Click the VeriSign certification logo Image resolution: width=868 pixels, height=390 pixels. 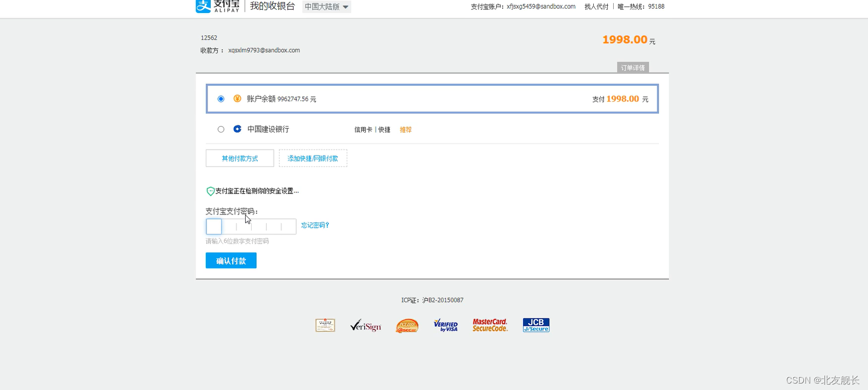(365, 325)
